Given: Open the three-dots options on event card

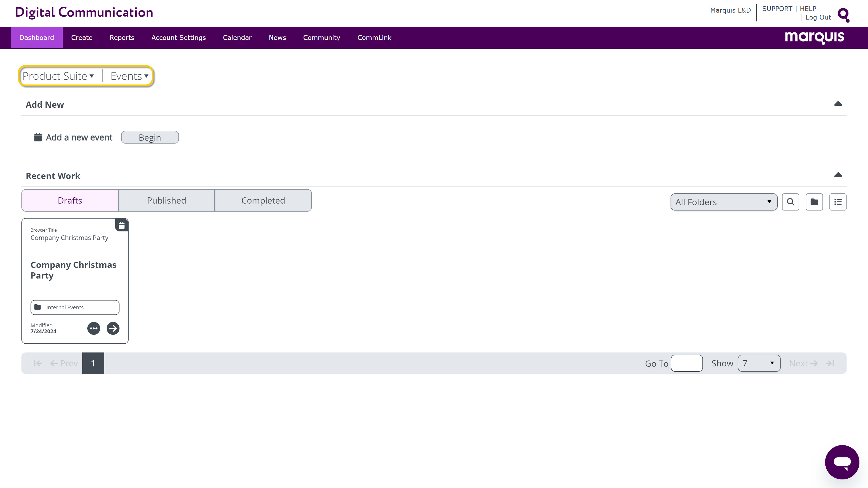Looking at the screenshot, I should click(x=94, y=328).
